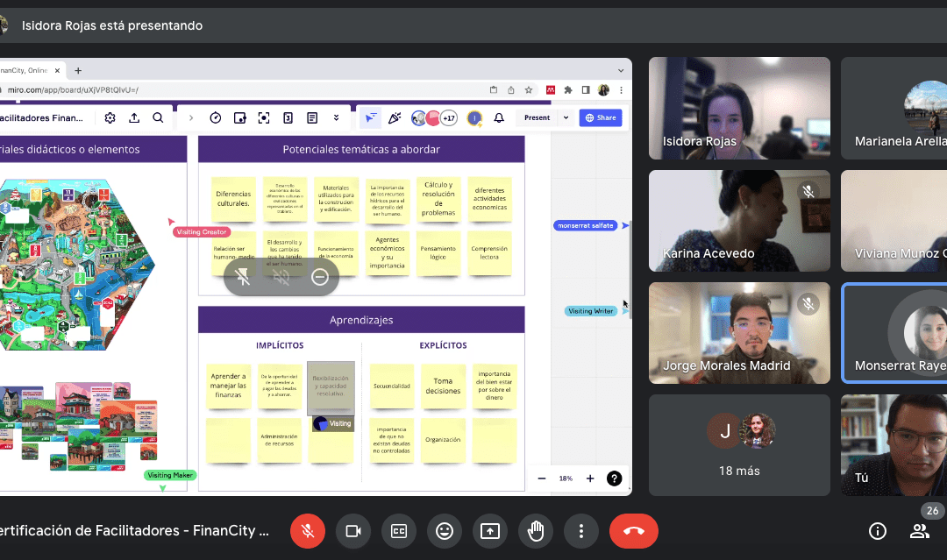947x560 pixels.
Task: Click the Chrome share page icon
Action: (x=511, y=90)
